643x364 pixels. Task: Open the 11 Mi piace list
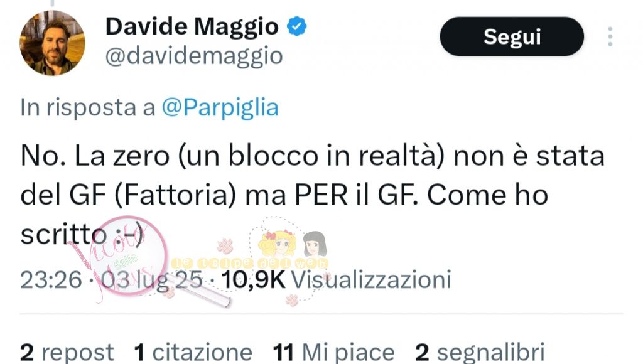point(334,353)
